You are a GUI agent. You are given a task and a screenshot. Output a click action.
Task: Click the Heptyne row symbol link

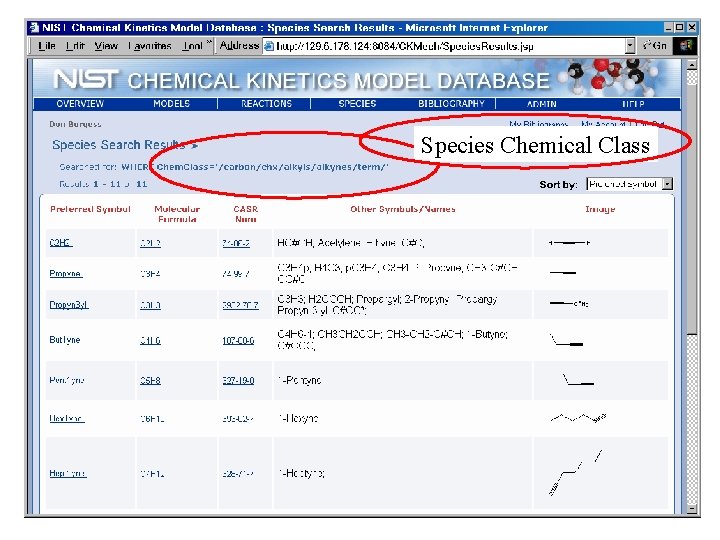click(68, 473)
